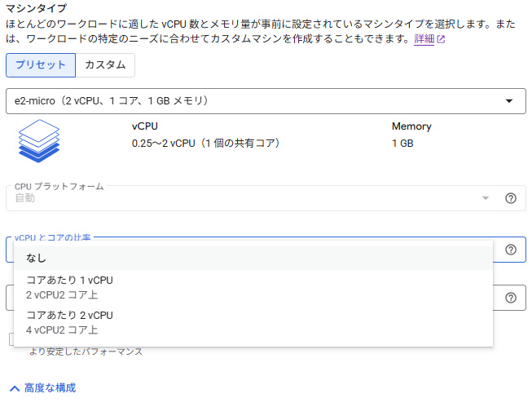Open the 詳細 help link
Screen dimensions: 532x407
coord(424,39)
